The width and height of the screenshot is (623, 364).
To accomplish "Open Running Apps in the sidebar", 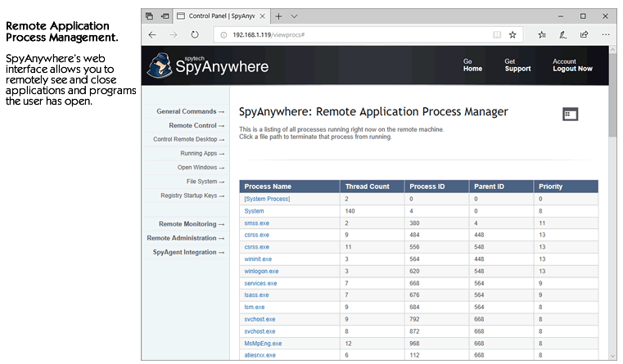I will pos(201,154).
